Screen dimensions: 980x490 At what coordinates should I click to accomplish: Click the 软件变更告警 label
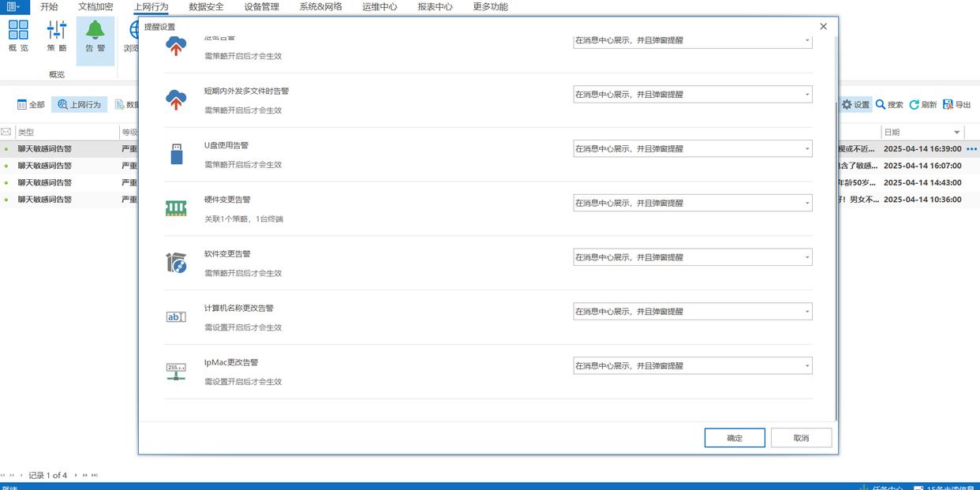pos(227,254)
